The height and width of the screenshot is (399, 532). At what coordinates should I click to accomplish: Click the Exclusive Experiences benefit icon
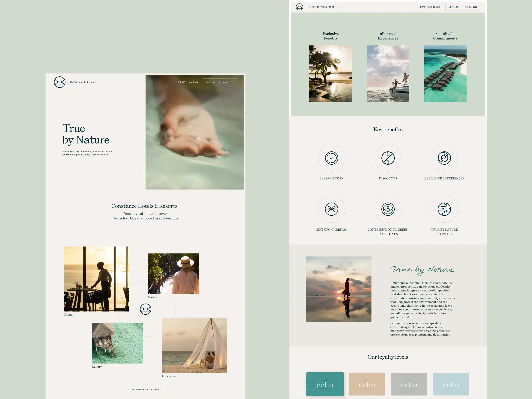point(444,158)
